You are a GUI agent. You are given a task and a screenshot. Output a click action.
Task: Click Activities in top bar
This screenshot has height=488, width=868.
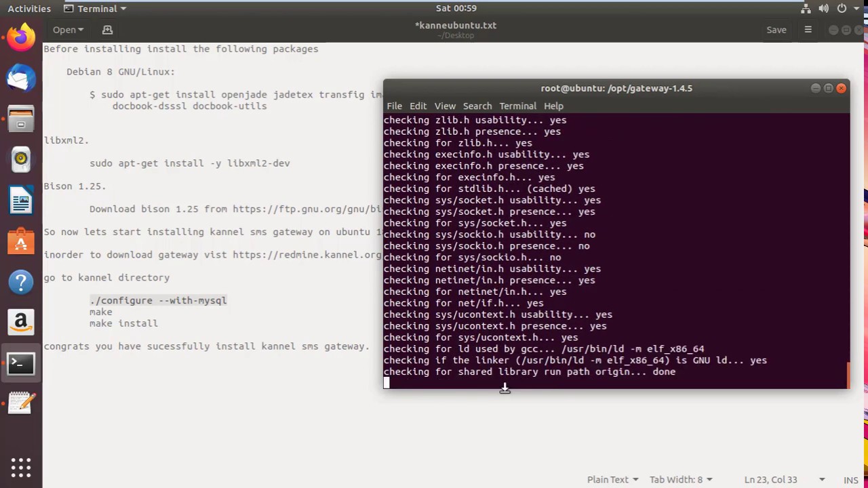[29, 8]
